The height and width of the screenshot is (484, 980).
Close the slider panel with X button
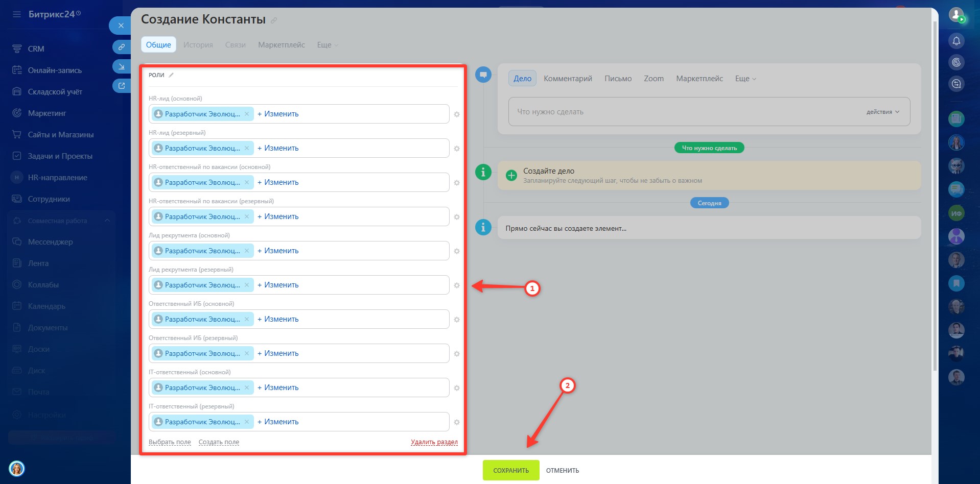click(x=121, y=26)
